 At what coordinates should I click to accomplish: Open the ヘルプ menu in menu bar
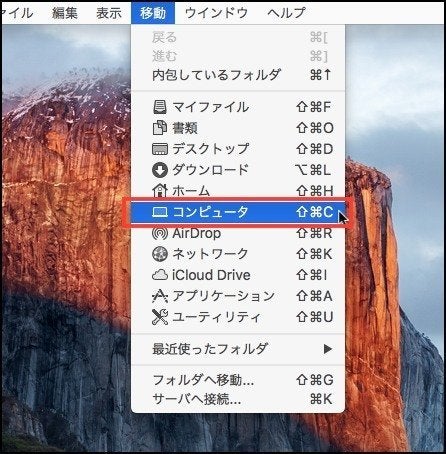click(286, 13)
